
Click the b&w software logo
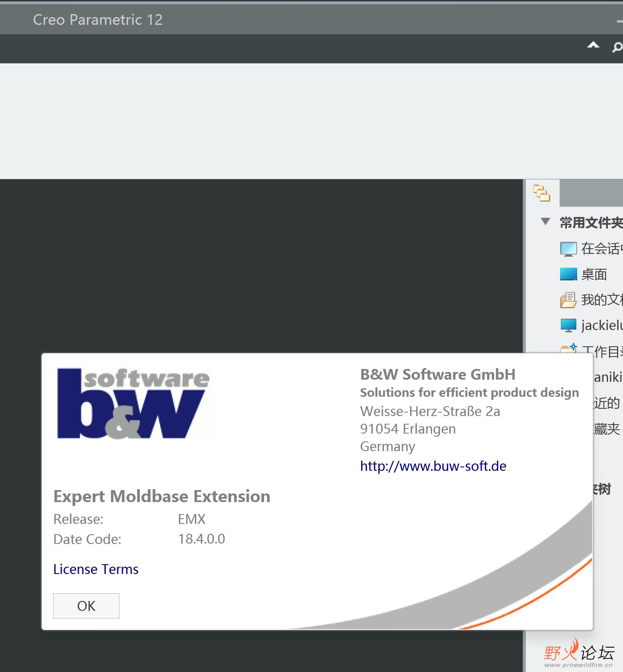point(133,403)
